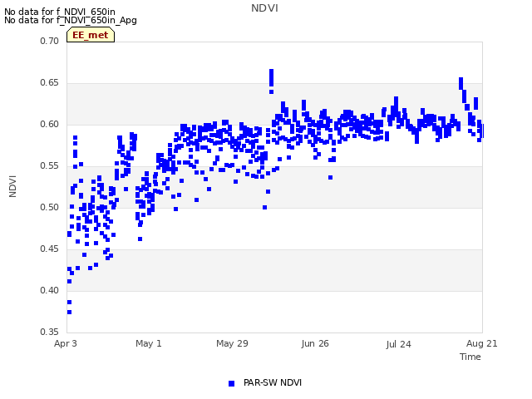Click the 0.65 y-axis tick label
Viewport: 532px width, 399px height.
(x=50, y=83)
